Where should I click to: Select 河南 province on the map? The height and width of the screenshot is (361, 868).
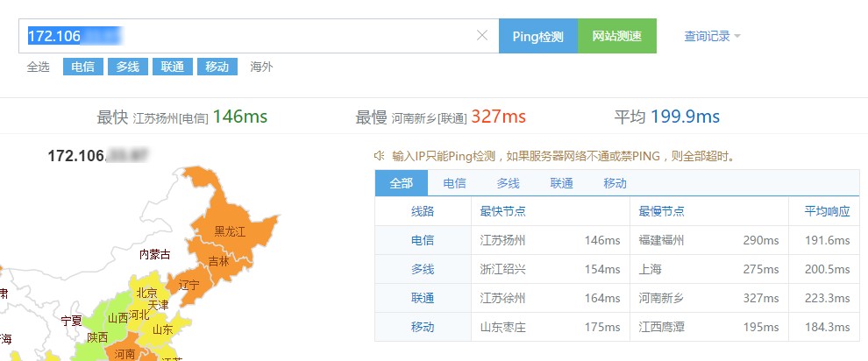pos(125,353)
